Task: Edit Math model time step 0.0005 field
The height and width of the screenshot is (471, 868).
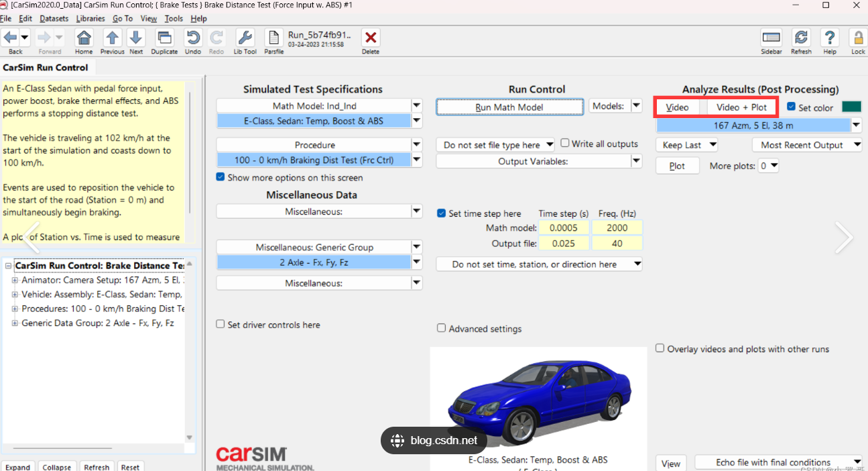Action: tap(564, 228)
